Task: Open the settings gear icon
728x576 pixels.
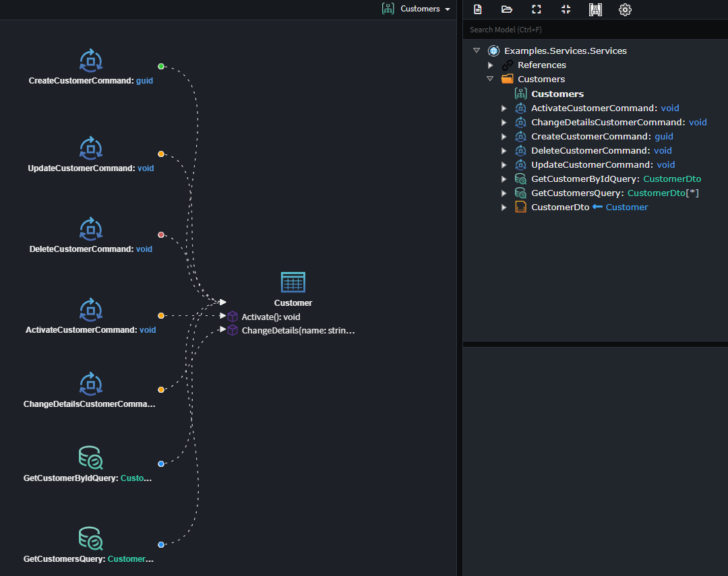Action: pos(625,9)
